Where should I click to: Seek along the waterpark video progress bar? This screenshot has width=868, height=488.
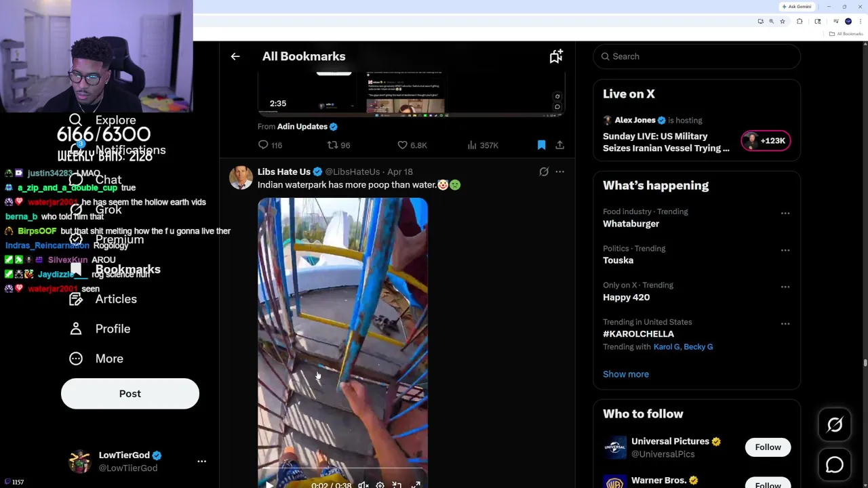[x=342, y=468]
